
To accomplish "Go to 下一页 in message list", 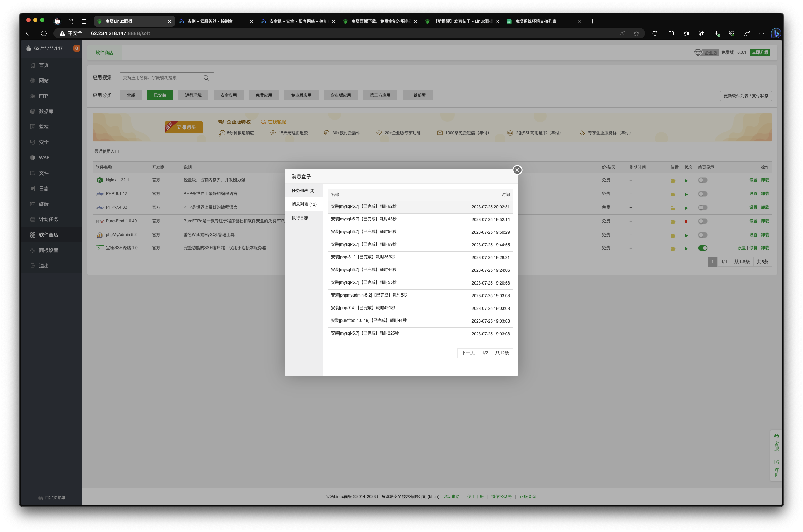I will coord(468,353).
